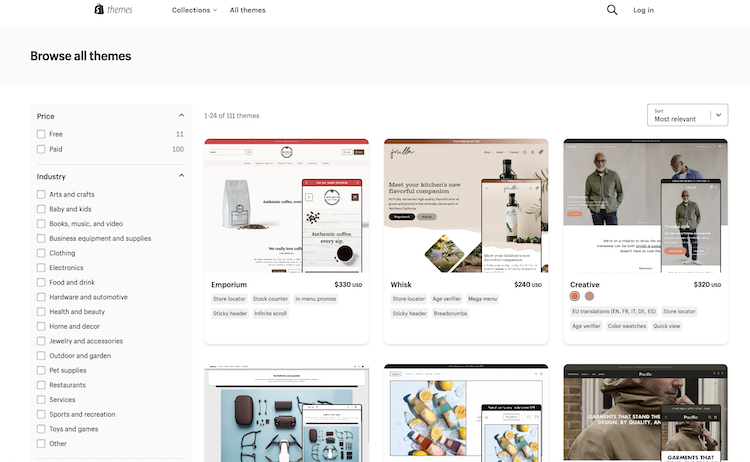
Task: Click the Emporium theme title
Action: pos(229,285)
